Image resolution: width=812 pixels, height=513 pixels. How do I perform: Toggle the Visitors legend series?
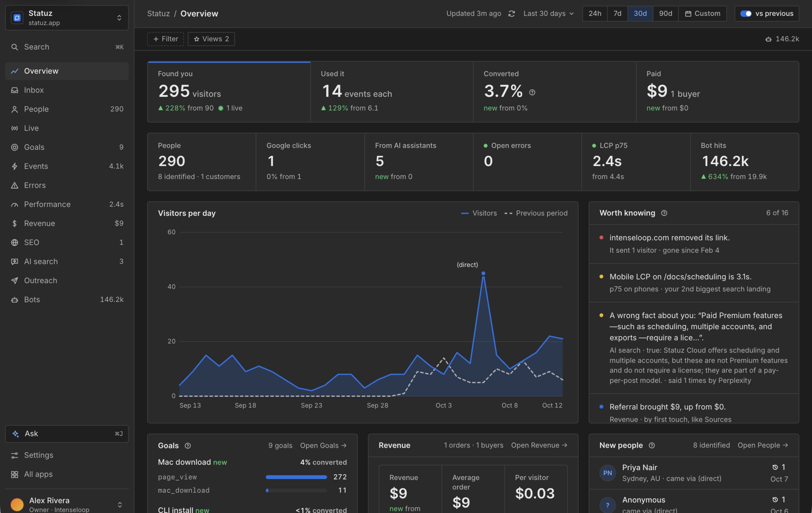(x=479, y=213)
